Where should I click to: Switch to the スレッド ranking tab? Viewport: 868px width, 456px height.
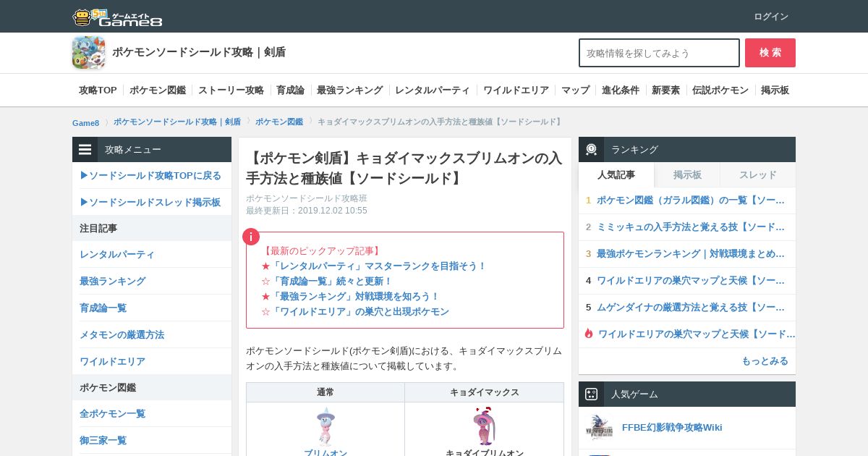point(757,175)
